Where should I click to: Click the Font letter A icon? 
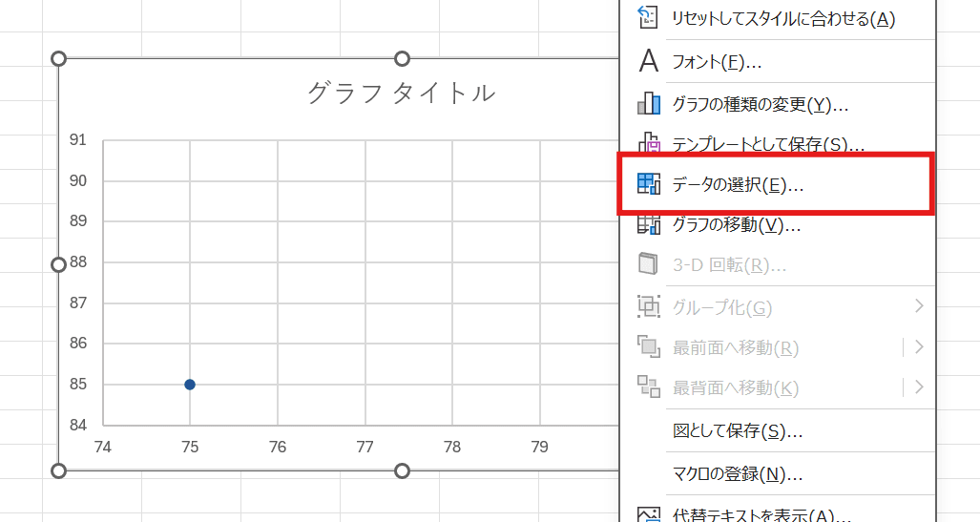[649, 62]
